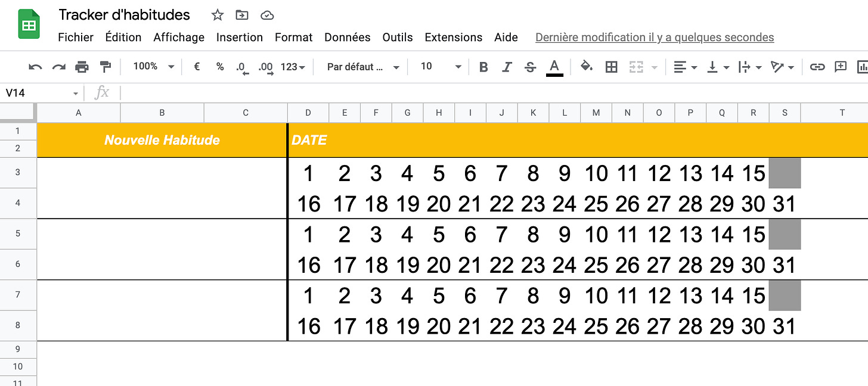
Task: Click number 20 in row 4
Action: tap(439, 204)
